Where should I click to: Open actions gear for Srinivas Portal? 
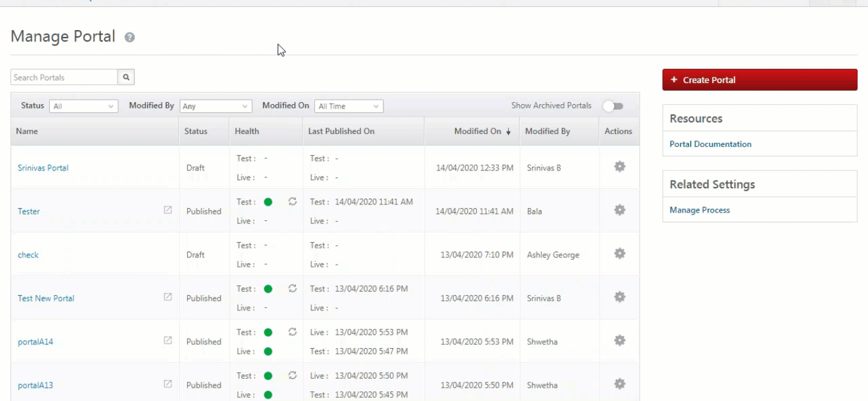click(619, 167)
